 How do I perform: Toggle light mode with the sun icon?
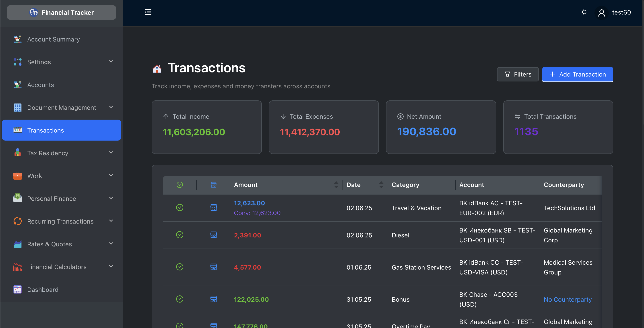[x=584, y=12]
